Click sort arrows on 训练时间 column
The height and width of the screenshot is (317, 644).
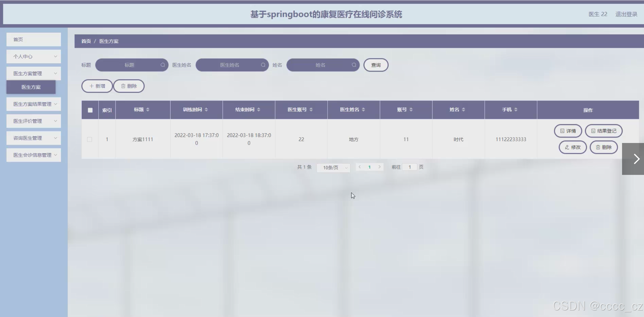(x=206, y=110)
